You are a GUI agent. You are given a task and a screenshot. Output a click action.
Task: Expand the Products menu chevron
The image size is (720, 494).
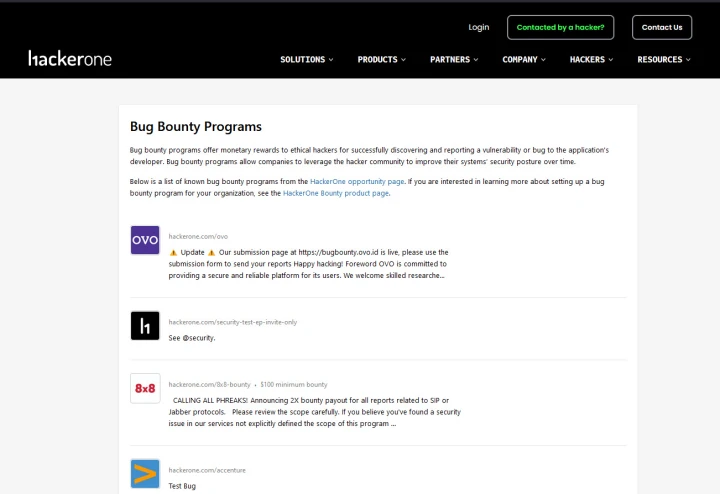pyautogui.click(x=404, y=60)
